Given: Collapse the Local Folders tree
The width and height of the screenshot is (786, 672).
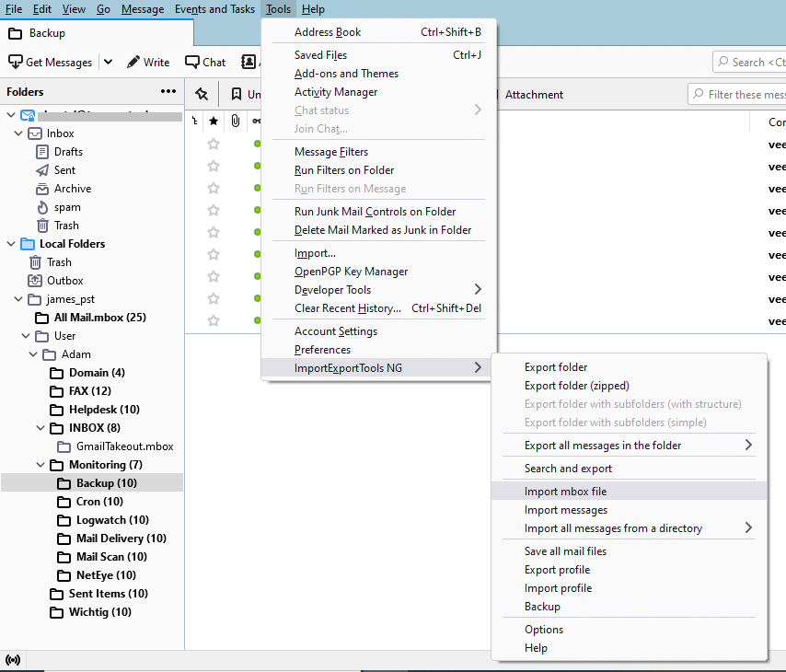Looking at the screenshot, I should [x=9, y=243].
